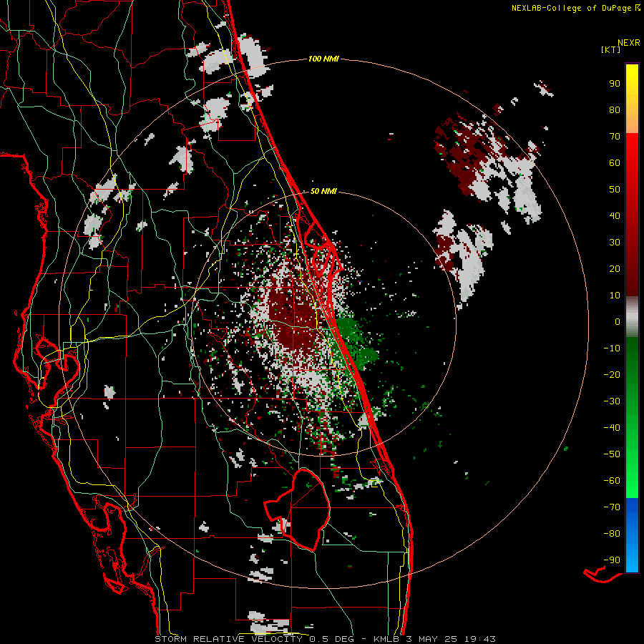
Task: Click the 90 value on the velocity scale
Action: (615, 84)
